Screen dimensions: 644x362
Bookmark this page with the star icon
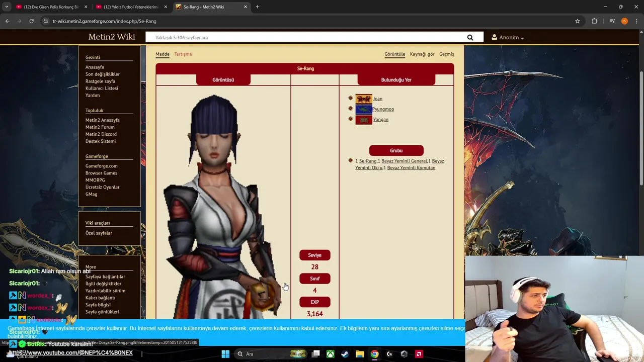click(x=578, y=21)
